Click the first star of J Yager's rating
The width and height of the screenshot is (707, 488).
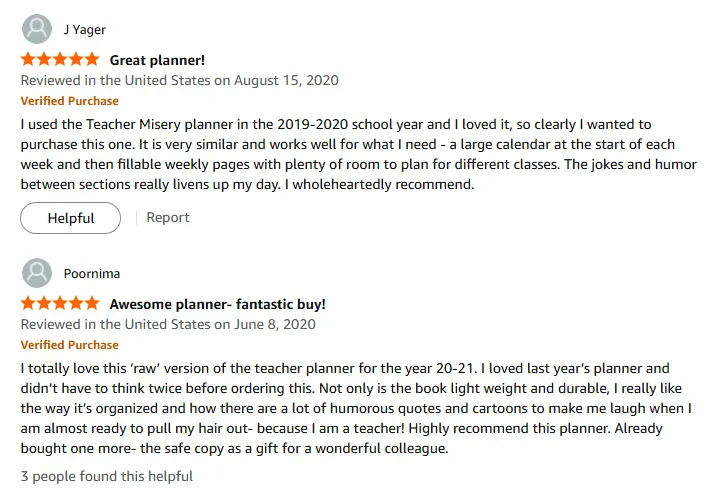28,60
